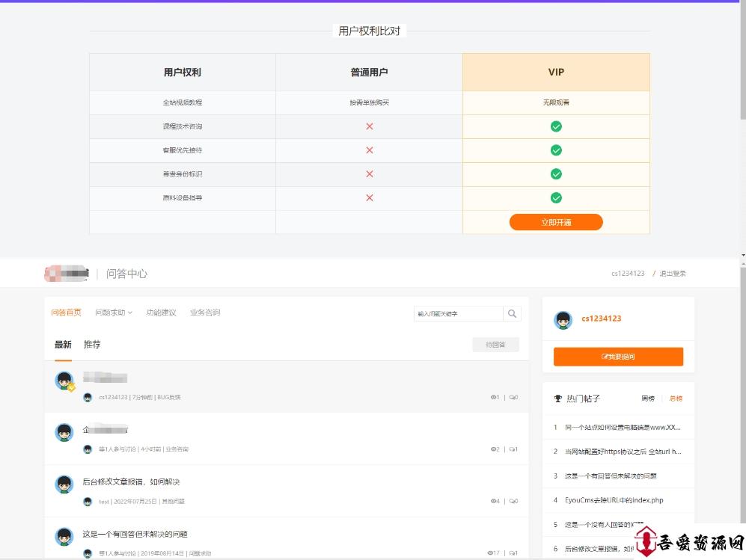This screenshot has width=746, height=560.
Task: Click the search magnifier icon
Action: (512, 314)
